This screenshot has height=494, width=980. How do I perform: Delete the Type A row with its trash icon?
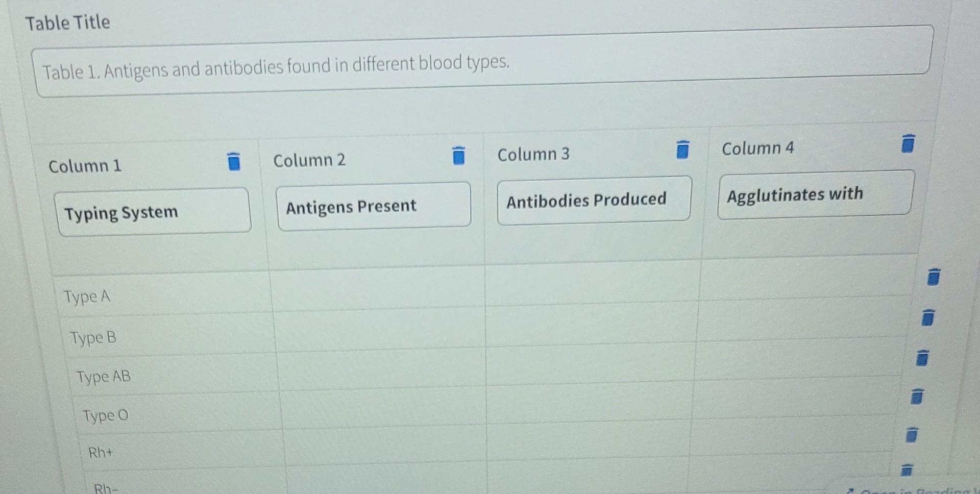point(932,278)
